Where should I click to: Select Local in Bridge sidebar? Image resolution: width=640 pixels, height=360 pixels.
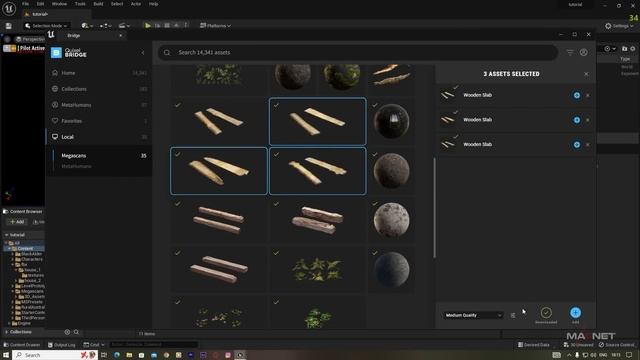[67, 137]
